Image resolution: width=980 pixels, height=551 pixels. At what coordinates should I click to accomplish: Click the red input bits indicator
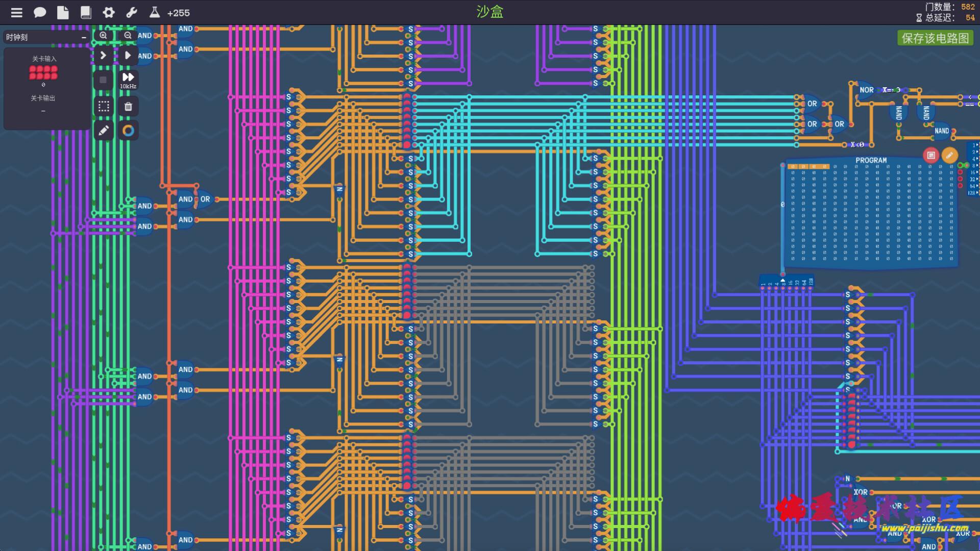[43, 72]
